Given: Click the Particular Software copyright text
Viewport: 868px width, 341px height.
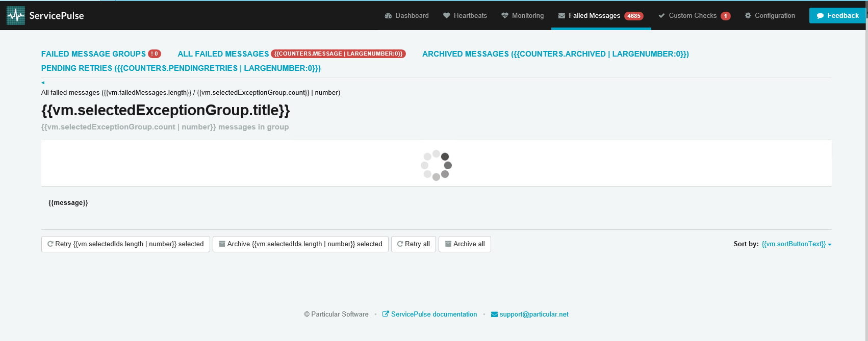Looking at the screenshot, I should tap(337, 314).
